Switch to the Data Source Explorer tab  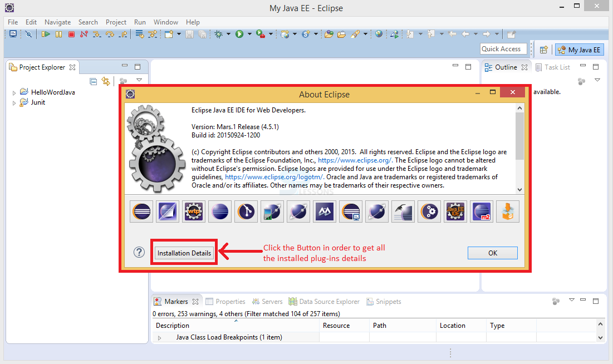(x=324, y=302)
